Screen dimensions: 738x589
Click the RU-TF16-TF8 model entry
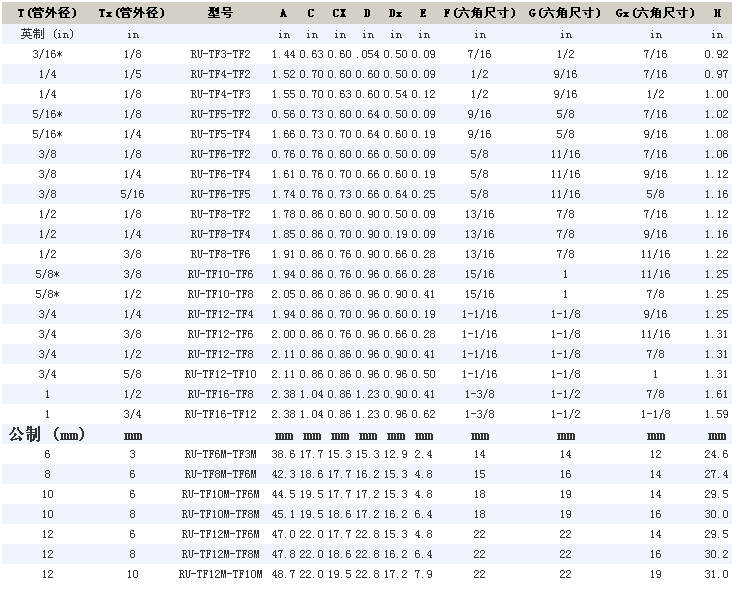pos(220,393)
